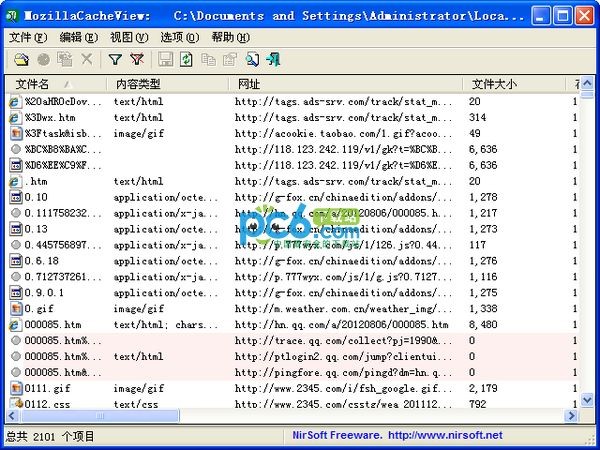Image resolution: width=600 pixels, height=450 pixels.
Task: Select the .htm file name row
Action: click(36, 181)
